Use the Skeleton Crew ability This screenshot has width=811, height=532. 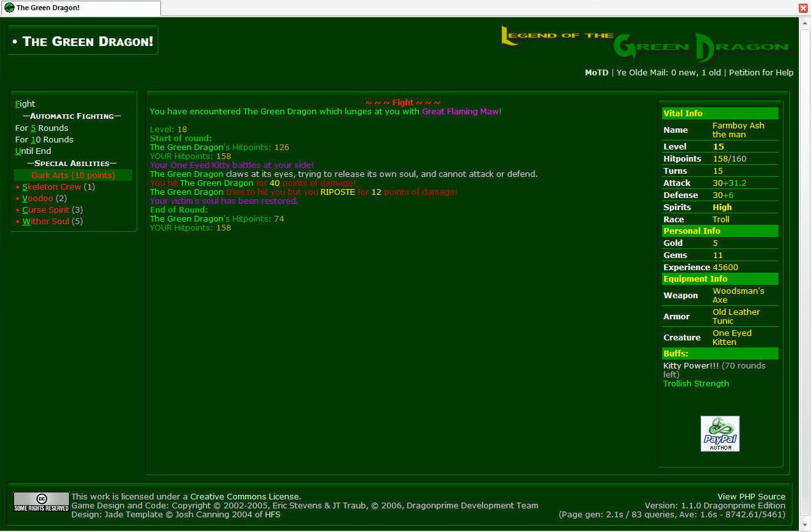tap(52, 187)
